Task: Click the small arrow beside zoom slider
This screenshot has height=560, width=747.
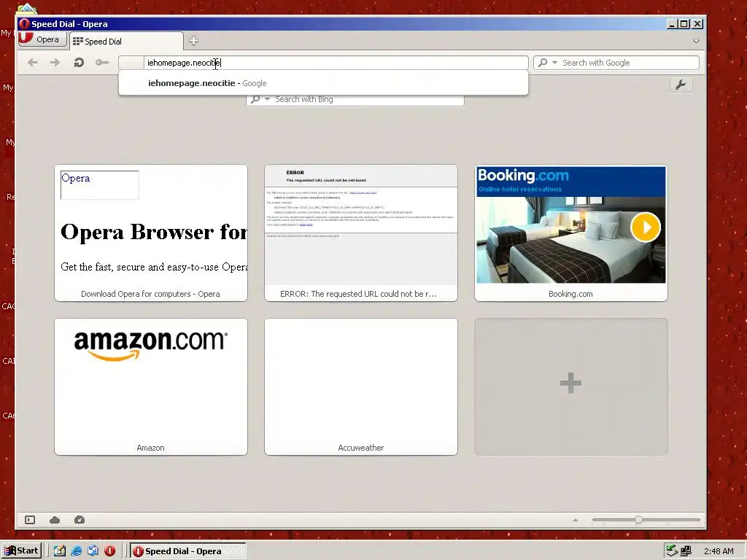Action: coord(576,520)
